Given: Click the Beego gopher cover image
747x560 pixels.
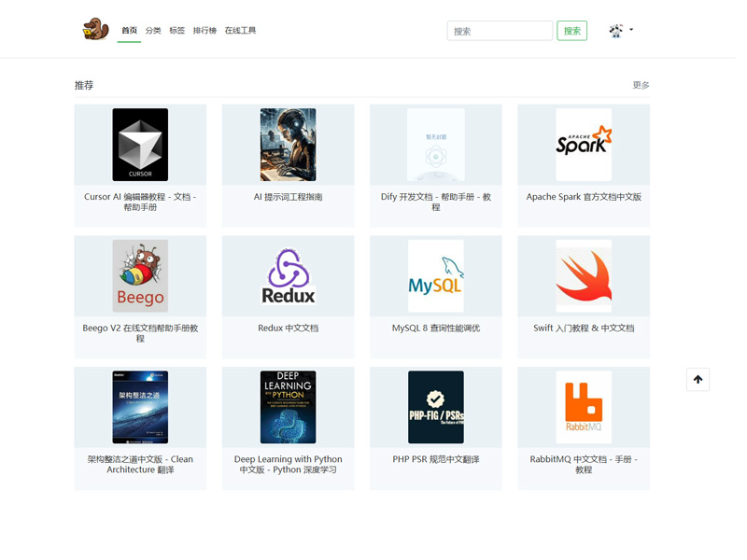Looking at the screenshot, I should [140, 276].
